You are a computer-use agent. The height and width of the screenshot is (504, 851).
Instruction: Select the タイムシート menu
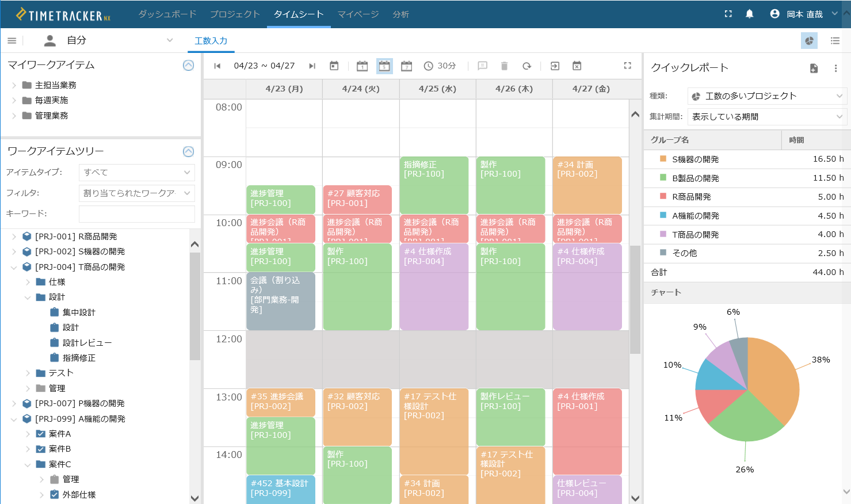coord(299,14)
